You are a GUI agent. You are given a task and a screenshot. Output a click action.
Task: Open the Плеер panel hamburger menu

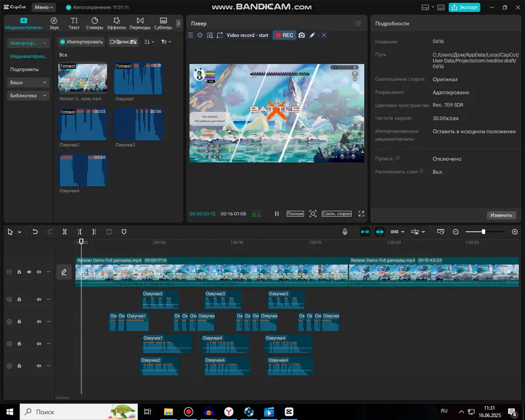pos(358,23)
